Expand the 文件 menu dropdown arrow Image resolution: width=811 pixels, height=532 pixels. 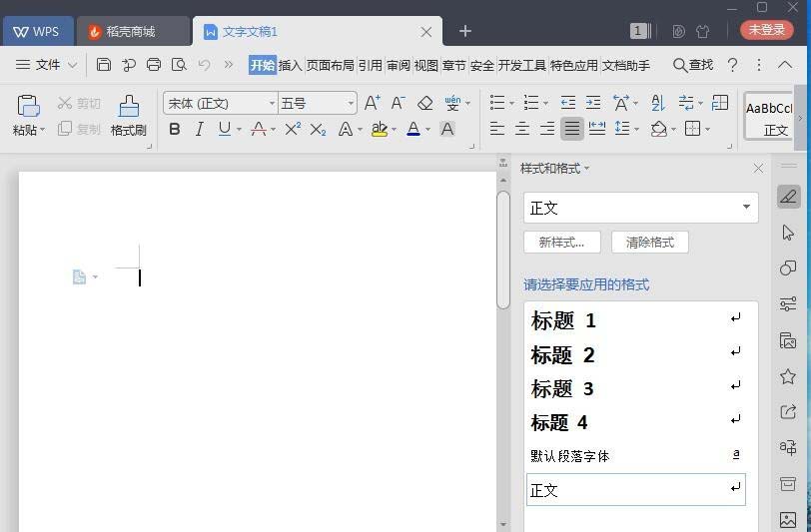click(x=72, y=65)
